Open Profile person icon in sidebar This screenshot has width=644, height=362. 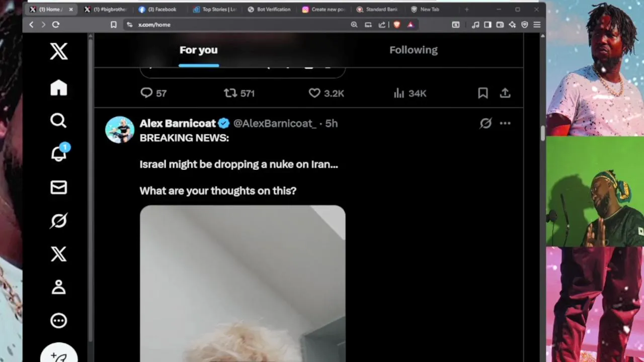pos(58,287)
